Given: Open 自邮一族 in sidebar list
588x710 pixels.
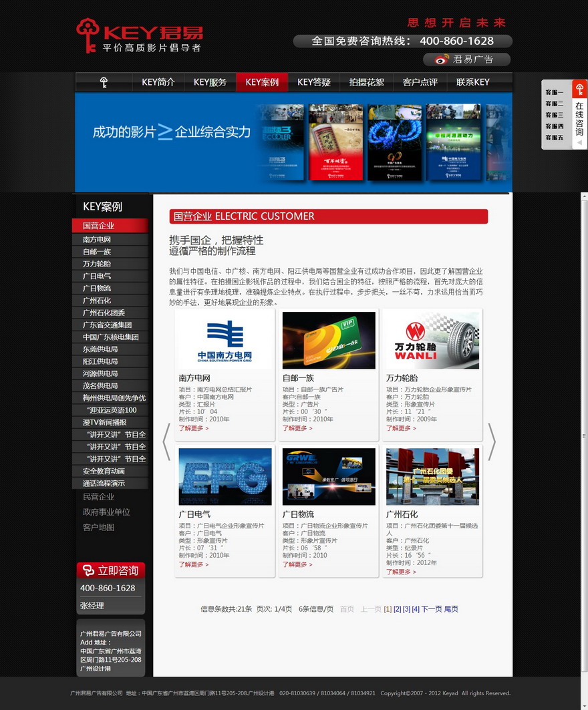Looking at the screenshot, I should [110, 252].
